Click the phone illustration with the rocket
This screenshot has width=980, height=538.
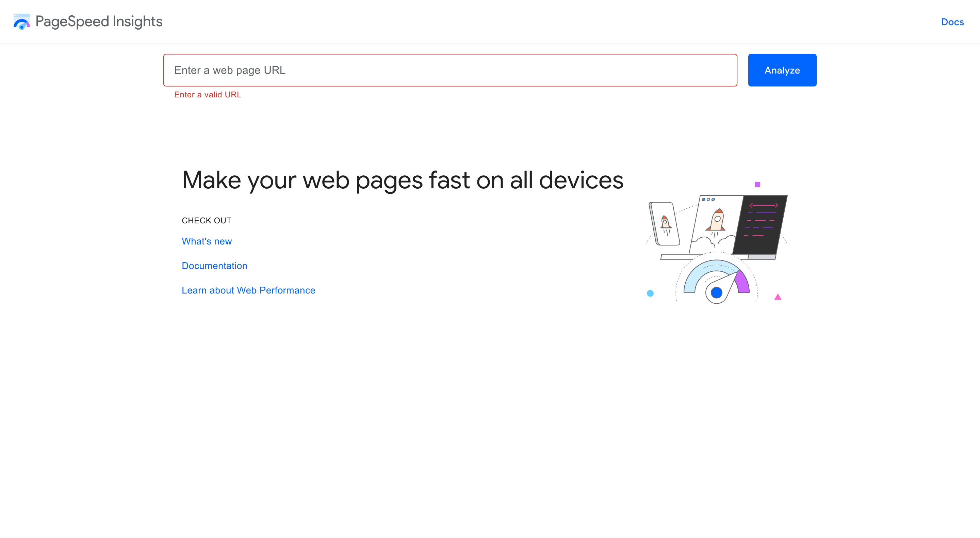pyautogui.click(x=665, y=223)
